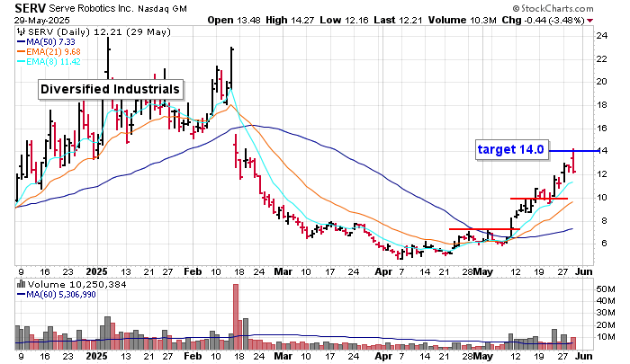
Task: Click the Volume 10,250,384 legend text
Action: (76, 285)
